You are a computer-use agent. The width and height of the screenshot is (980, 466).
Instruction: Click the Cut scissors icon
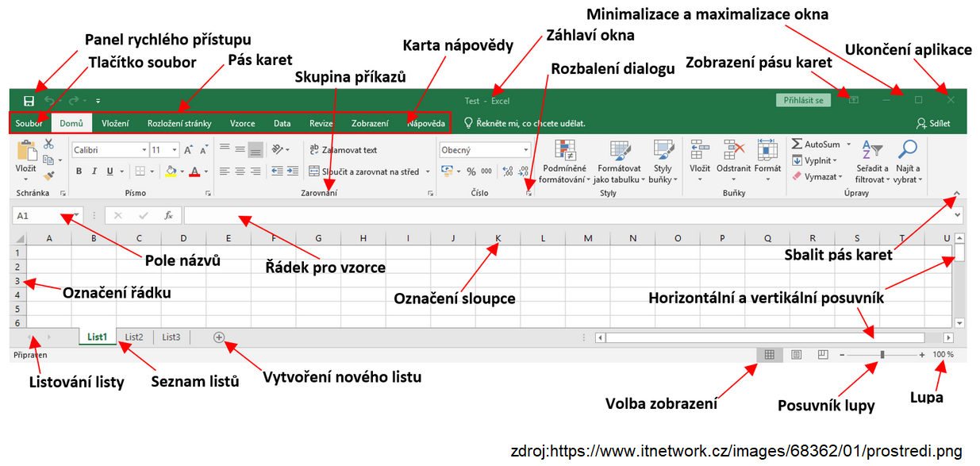[x=48, y=144]
